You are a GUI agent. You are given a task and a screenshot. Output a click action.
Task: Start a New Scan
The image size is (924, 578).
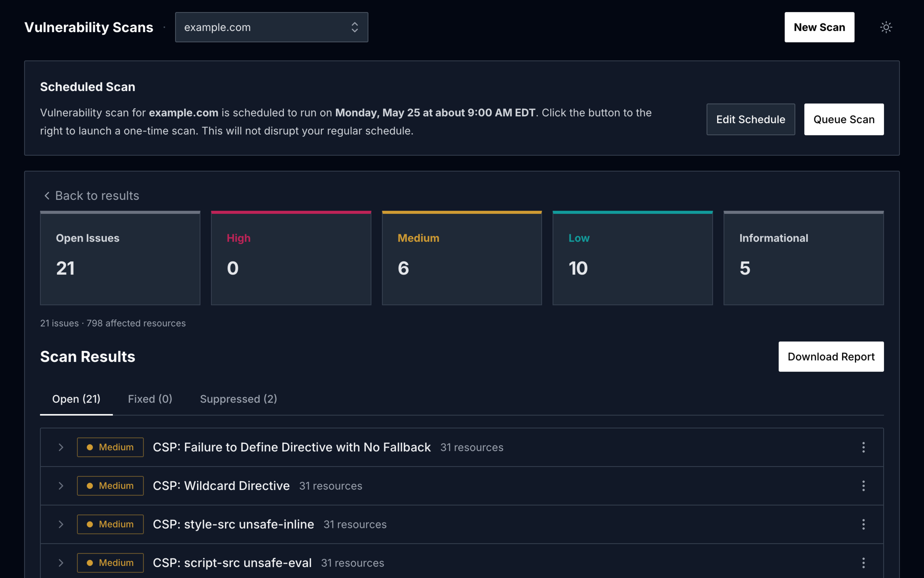tap(819, 27)
